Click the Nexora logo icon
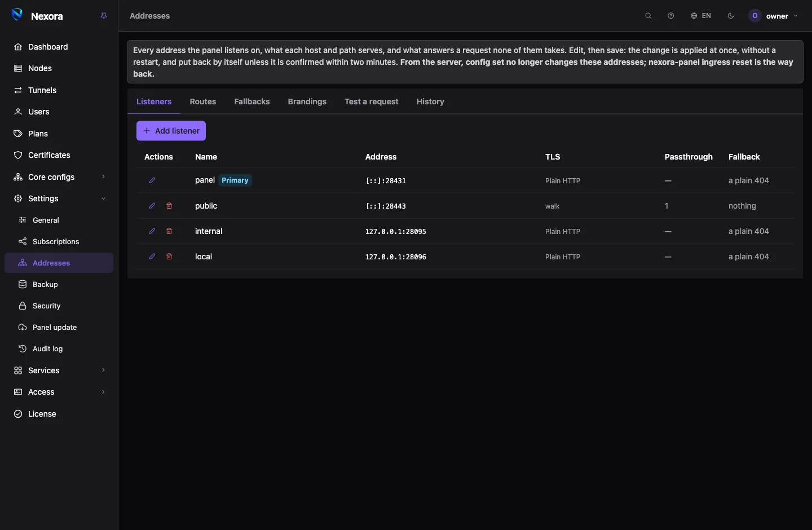 pos(17,15)
